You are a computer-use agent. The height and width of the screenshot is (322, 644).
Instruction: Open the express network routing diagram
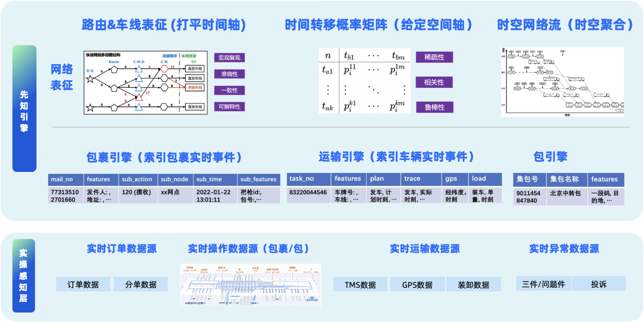point(145,83)
